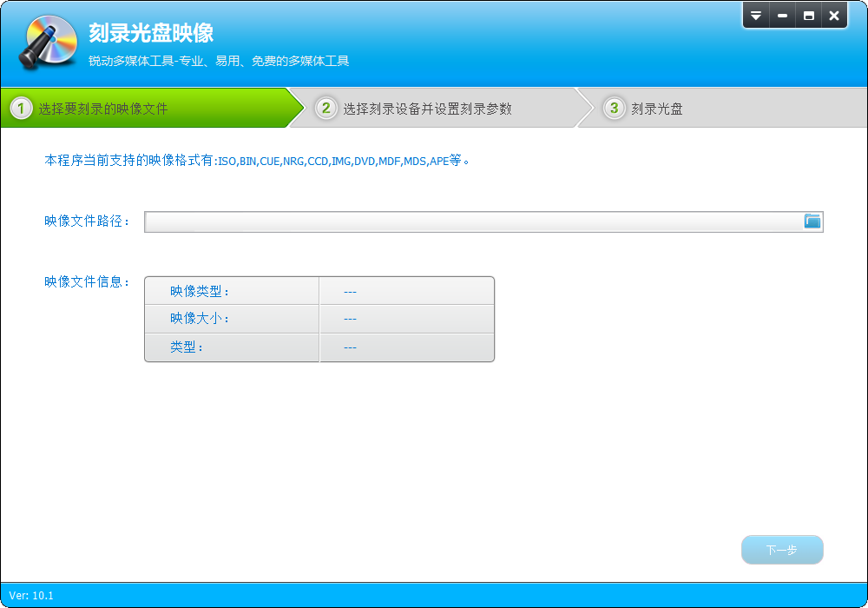The height and width of the screenshot is (608, 868).
Task: Click the 类型 row at table bottom
Action: tap(187, 347)
